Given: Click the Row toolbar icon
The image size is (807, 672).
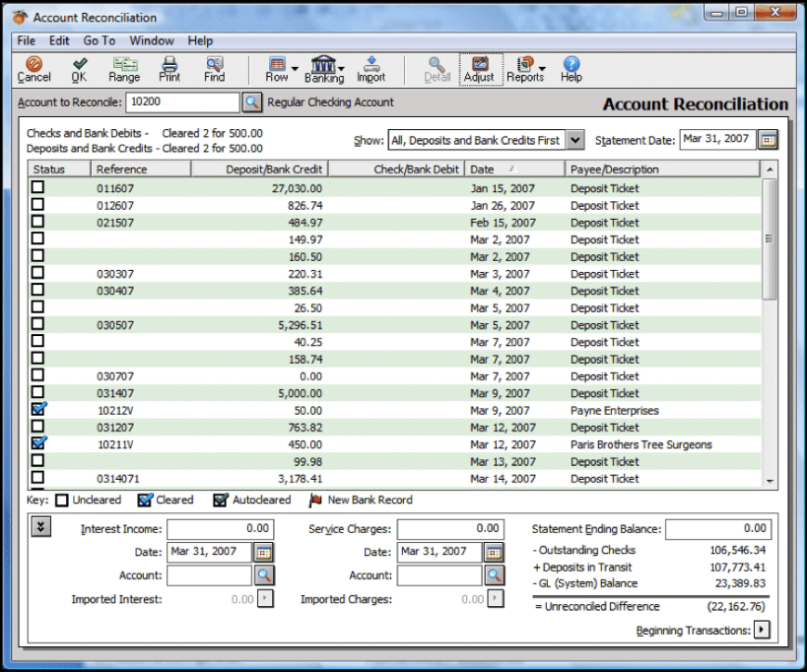Looking at the screenshot, I should pyautogui.click(x=277, y=69).
